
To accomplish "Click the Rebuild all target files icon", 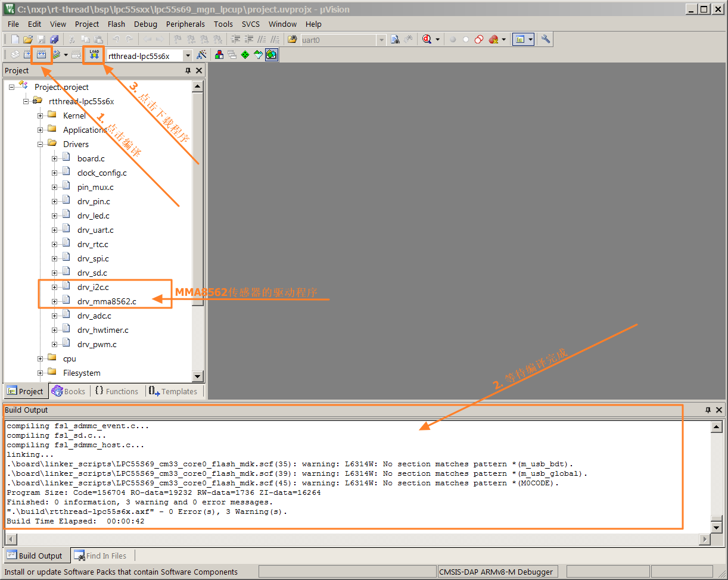I will pyautogui.click(x=41, y=55).
